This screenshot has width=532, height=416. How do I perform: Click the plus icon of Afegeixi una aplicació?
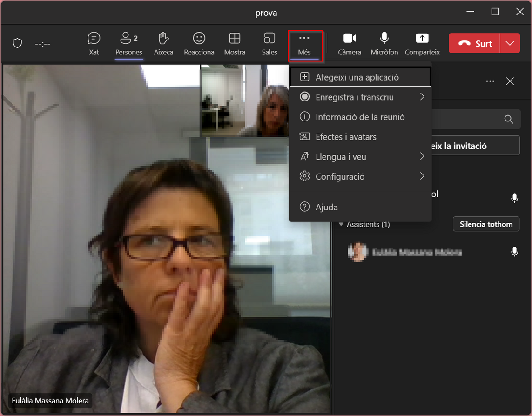[304, 77]
